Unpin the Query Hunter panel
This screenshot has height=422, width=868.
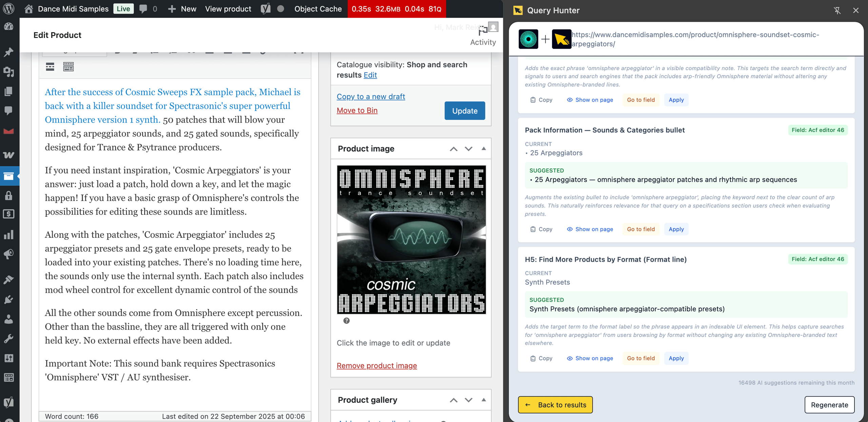(837, 10)
